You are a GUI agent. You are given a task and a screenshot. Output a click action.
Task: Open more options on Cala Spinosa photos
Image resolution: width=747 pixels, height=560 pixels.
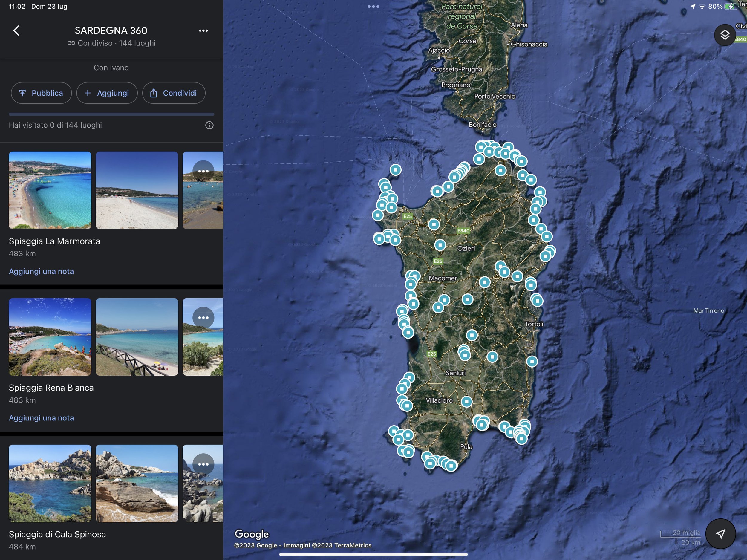pyautogui.click(x=203, y=464)
